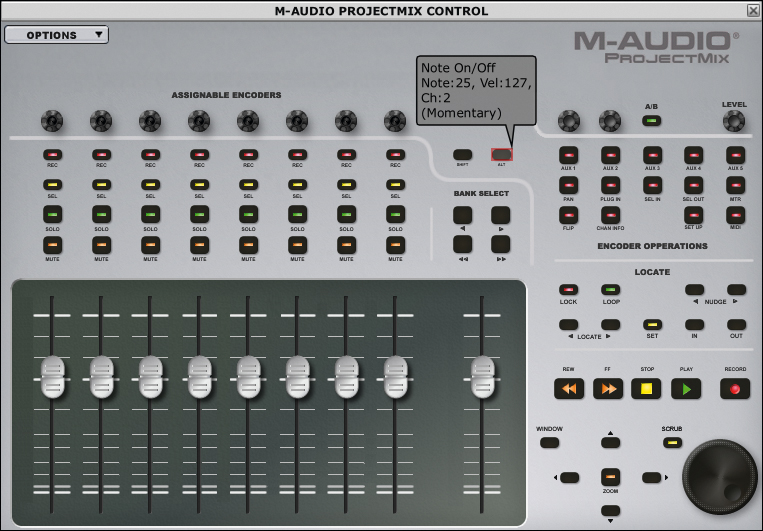Click the CHAN INFO button
Viewport: 763px width, 531px height.
click(610, 215)
